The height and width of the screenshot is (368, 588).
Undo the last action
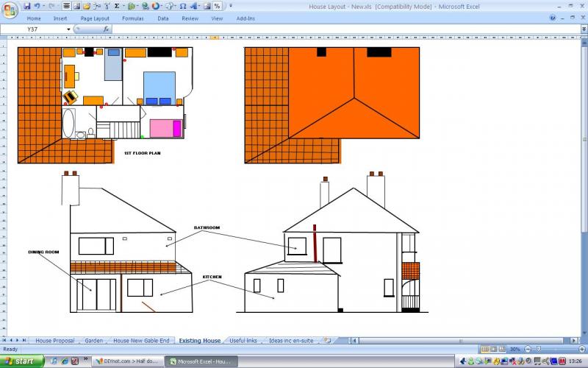point(37,6)
